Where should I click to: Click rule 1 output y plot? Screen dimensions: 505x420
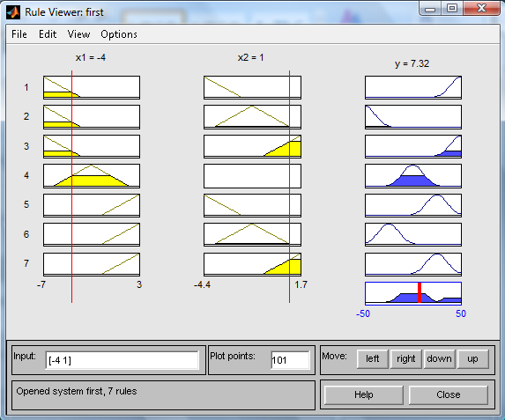(x=413, y=87)
